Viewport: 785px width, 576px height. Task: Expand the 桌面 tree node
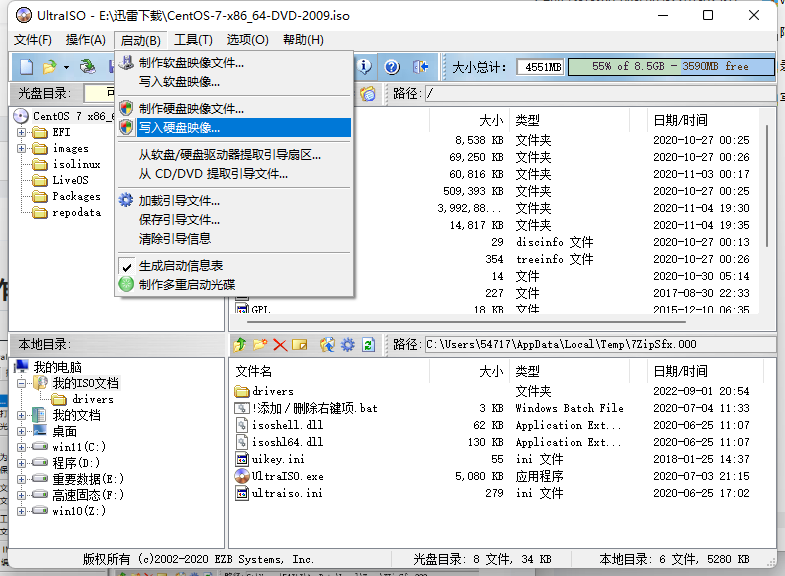click(21, 431)
